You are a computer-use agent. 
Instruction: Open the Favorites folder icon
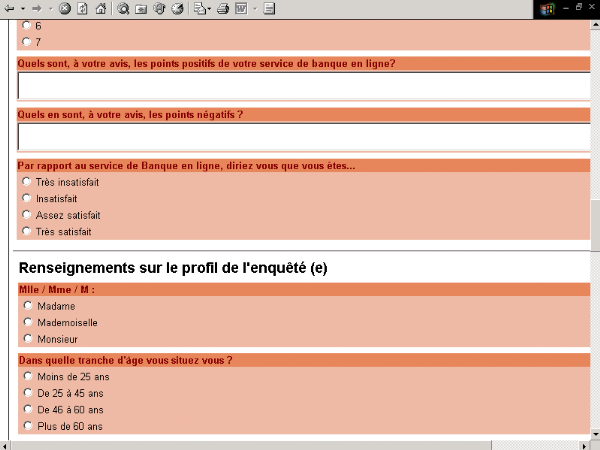[141, 8]
